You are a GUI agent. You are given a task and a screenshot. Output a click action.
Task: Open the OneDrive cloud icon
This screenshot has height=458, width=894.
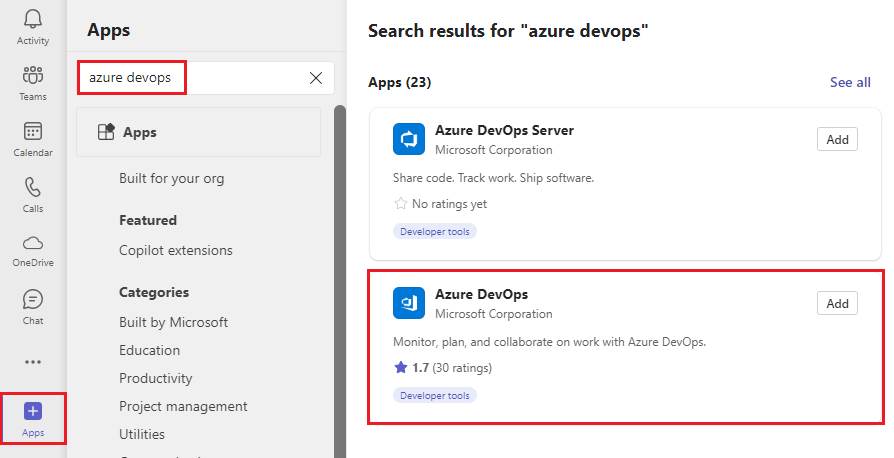[32, 243]
